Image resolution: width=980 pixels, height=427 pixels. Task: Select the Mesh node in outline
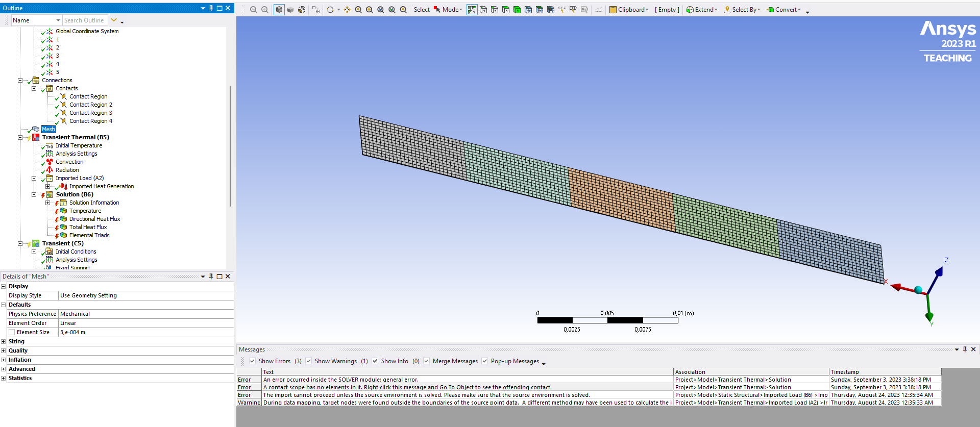[48, 129]
